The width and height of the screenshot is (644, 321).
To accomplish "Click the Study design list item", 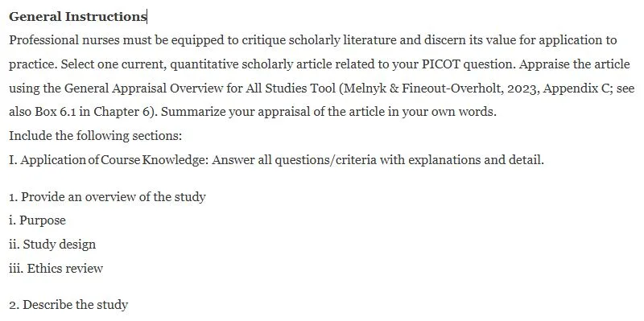I will [x=52, y=245].
